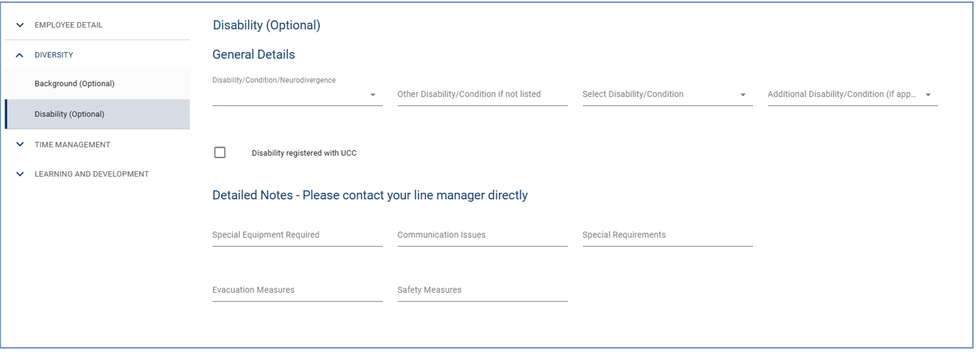The image size is (980, 352).
Task: Enable the Disability registered with UCC checkbox
Action: pos(220,152)
